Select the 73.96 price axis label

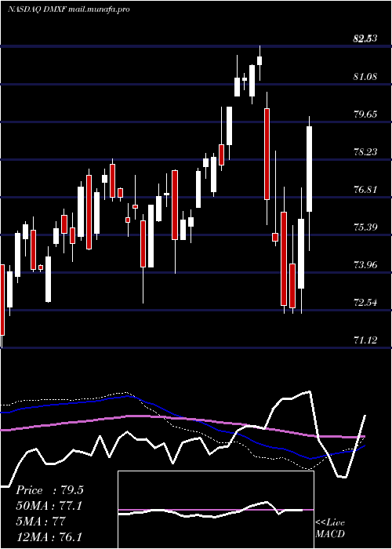tap(365, 264)
